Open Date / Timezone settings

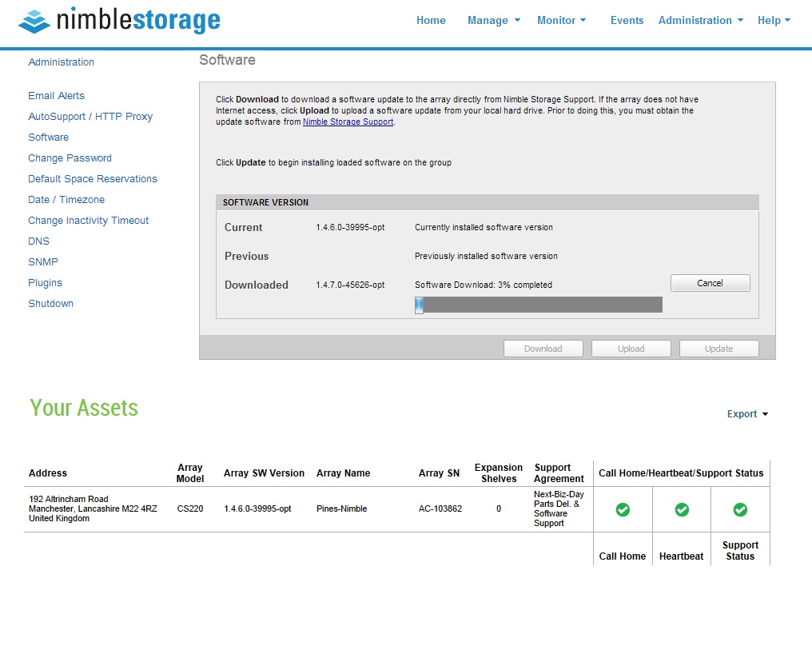66,199
